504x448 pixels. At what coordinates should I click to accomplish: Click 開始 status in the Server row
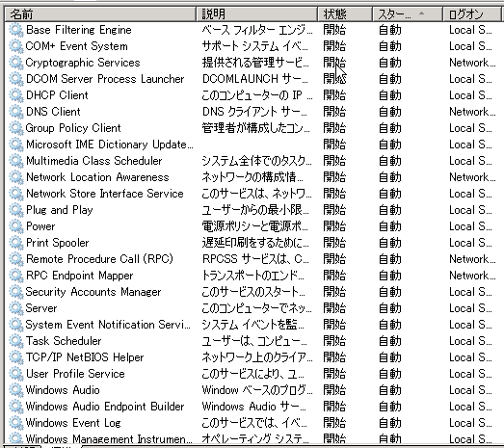(334, 308)
